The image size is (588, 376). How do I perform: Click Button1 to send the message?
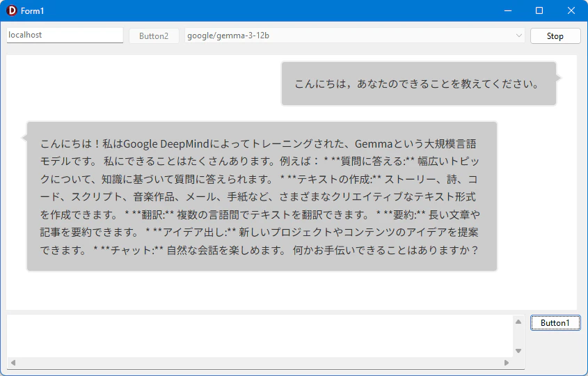point(555,322)
